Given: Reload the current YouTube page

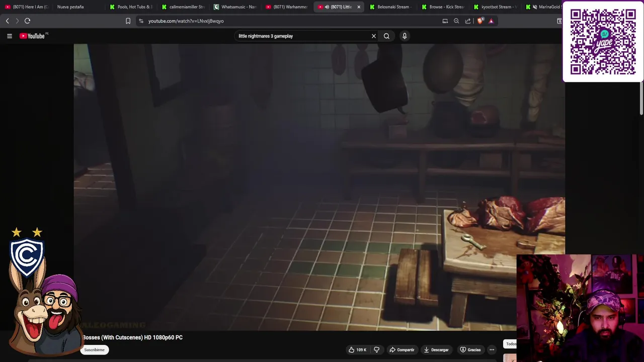Looking at the screenshot, I should [28, 21].
